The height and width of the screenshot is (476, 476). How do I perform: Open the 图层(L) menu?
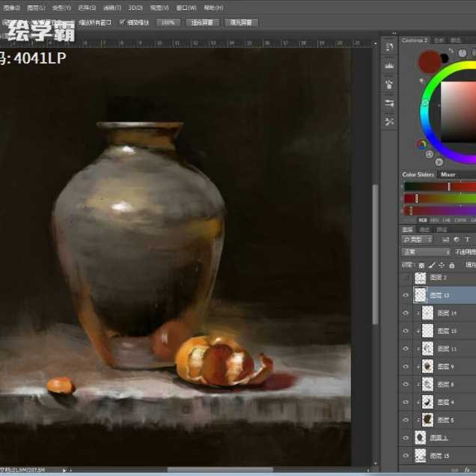(36, 8)
